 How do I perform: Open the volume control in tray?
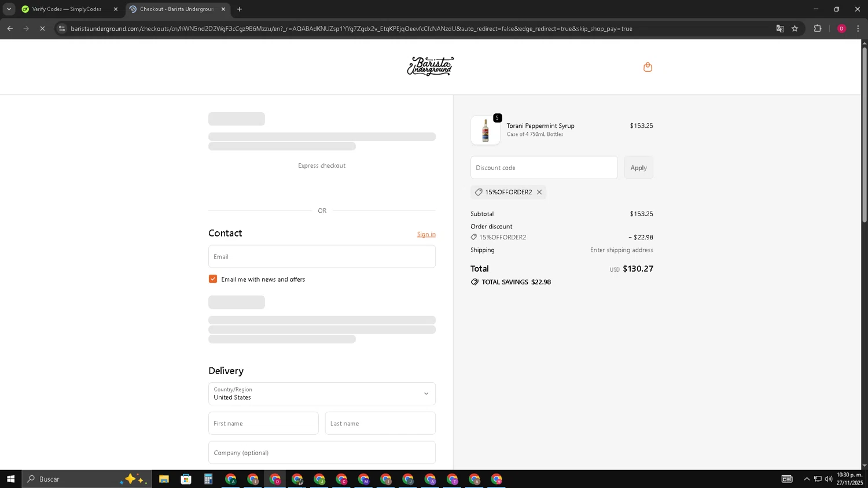point(829,479)
